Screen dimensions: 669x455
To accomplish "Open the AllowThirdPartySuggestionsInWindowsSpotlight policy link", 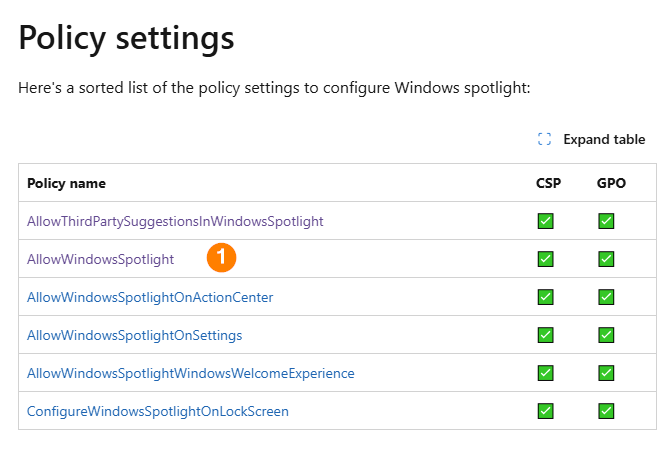I will (175, 221).
